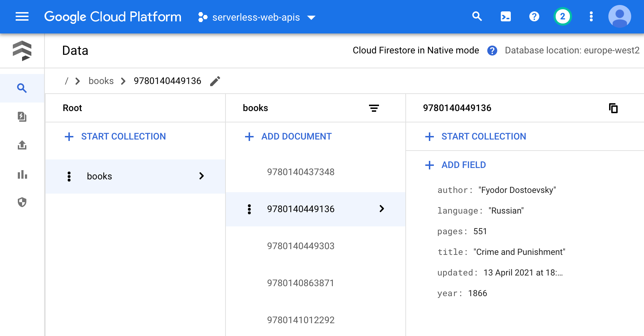
Task: Activate Cloud Shell terminal icon
Action: (x=505, y=17)
